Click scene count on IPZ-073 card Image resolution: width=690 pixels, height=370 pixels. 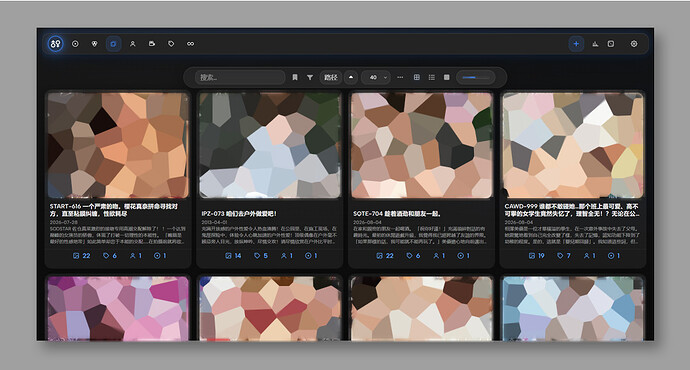point(311,256)
